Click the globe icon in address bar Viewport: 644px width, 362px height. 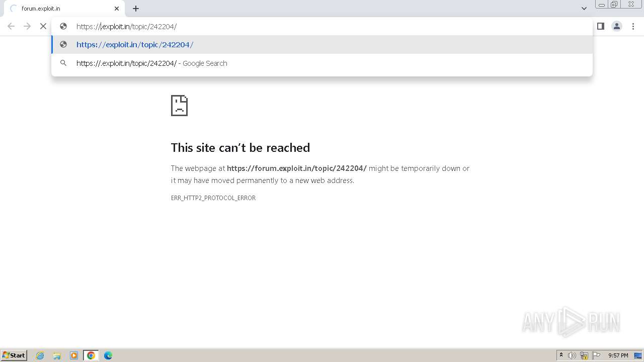[x=63, y=26]
